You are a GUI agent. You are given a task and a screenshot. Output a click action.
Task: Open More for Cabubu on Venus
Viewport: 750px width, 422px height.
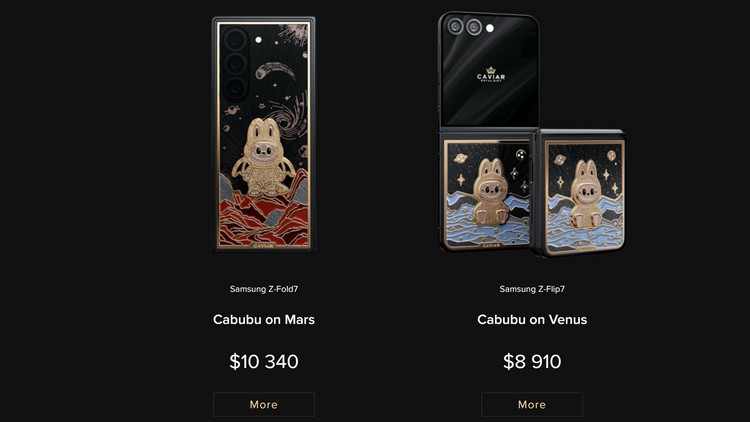tap(532, 404)
